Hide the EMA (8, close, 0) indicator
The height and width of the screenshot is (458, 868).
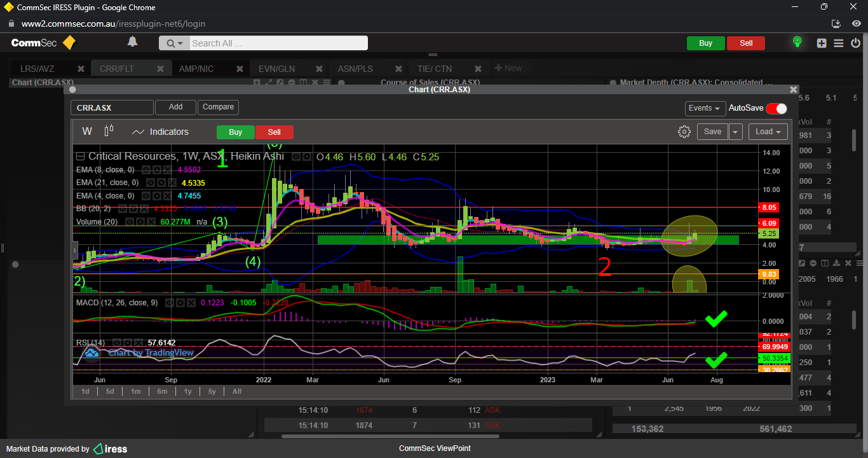[146, 170]
